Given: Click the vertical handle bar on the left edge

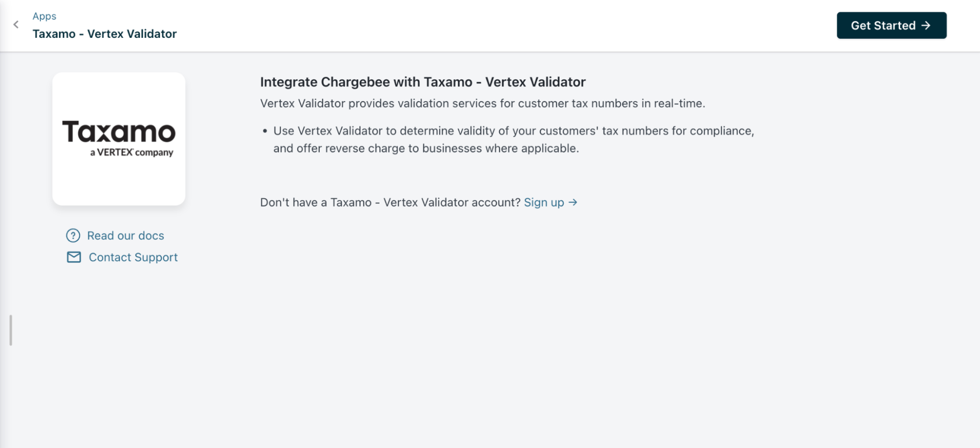Looking at the screenshot, I should pos(11,330).
